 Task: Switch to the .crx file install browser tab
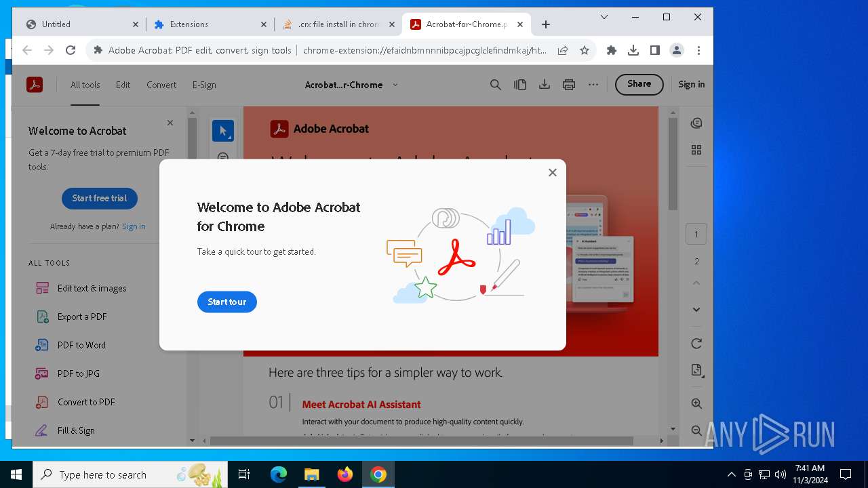[x=338, y=24]
